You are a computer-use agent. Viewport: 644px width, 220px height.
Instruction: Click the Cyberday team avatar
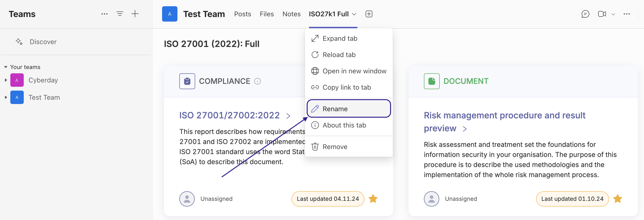[17, 80]
